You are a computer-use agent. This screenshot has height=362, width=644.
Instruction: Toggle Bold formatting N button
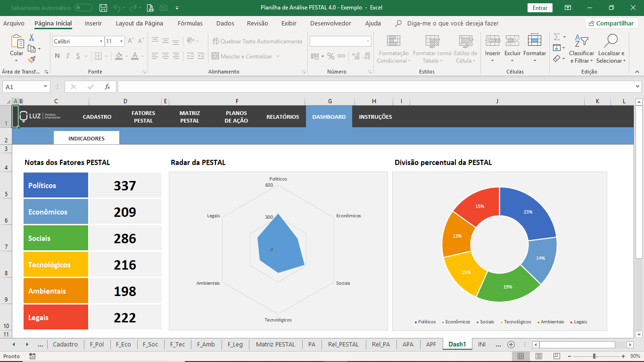tap(57, 56)
